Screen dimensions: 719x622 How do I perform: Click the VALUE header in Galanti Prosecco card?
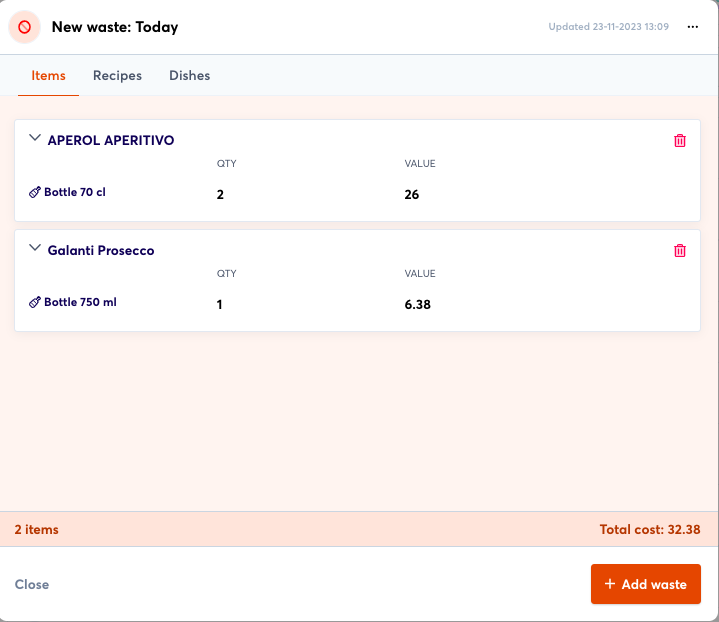tap(420, 274)
